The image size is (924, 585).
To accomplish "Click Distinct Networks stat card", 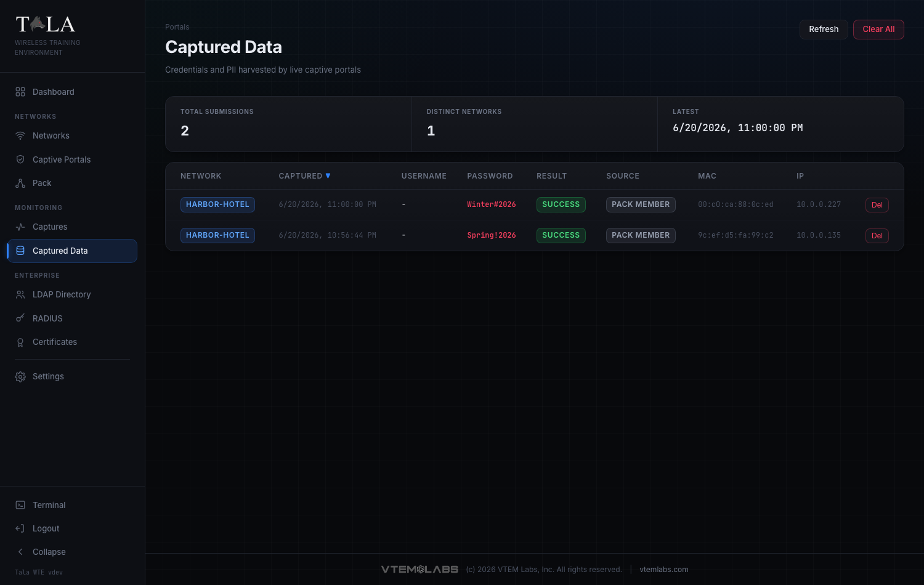I will tap(535, 124).
